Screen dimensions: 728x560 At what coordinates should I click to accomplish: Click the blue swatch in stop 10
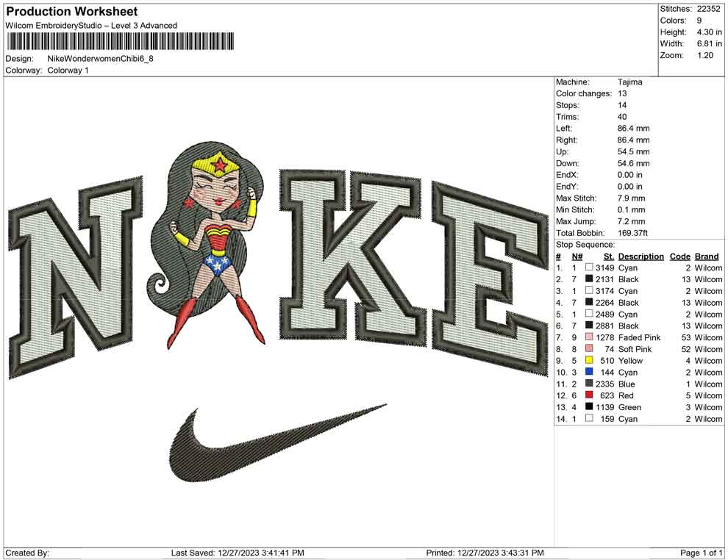tap(589, 372)
